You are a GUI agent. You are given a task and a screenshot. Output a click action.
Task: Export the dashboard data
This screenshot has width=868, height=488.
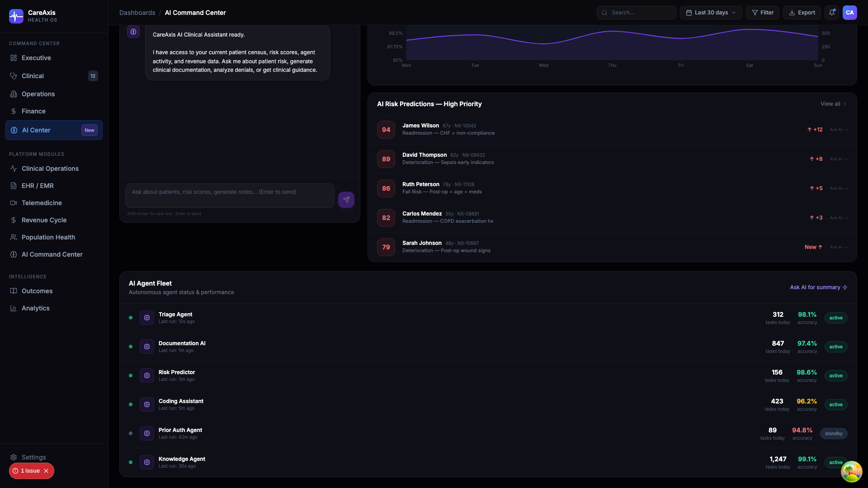point(802,13)
